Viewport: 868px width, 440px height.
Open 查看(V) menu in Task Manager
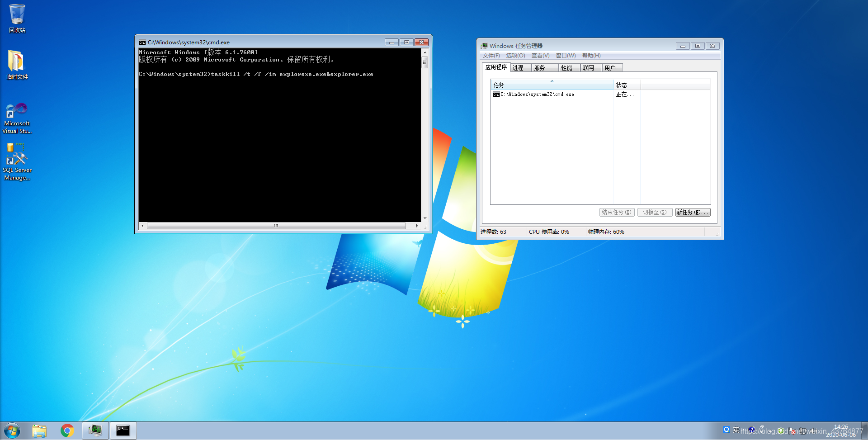tap(540, 56)
